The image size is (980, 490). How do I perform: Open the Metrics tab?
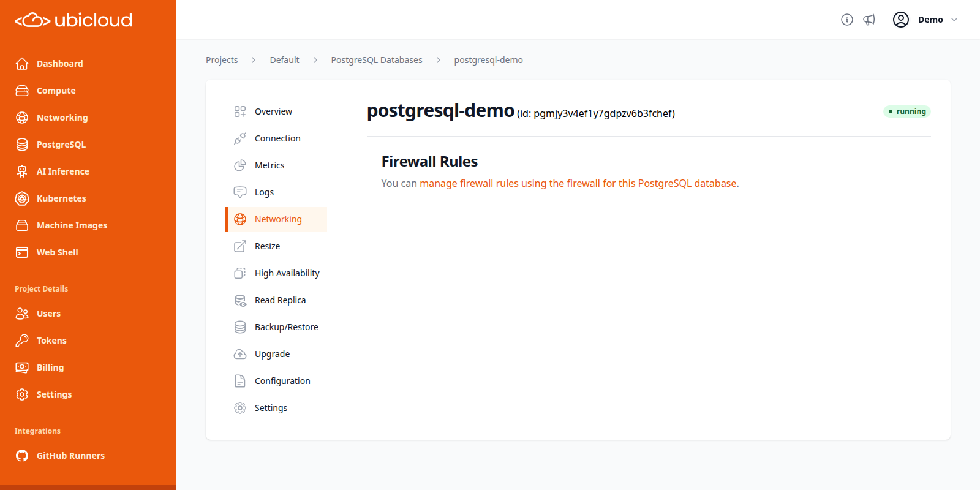(276, 165)
